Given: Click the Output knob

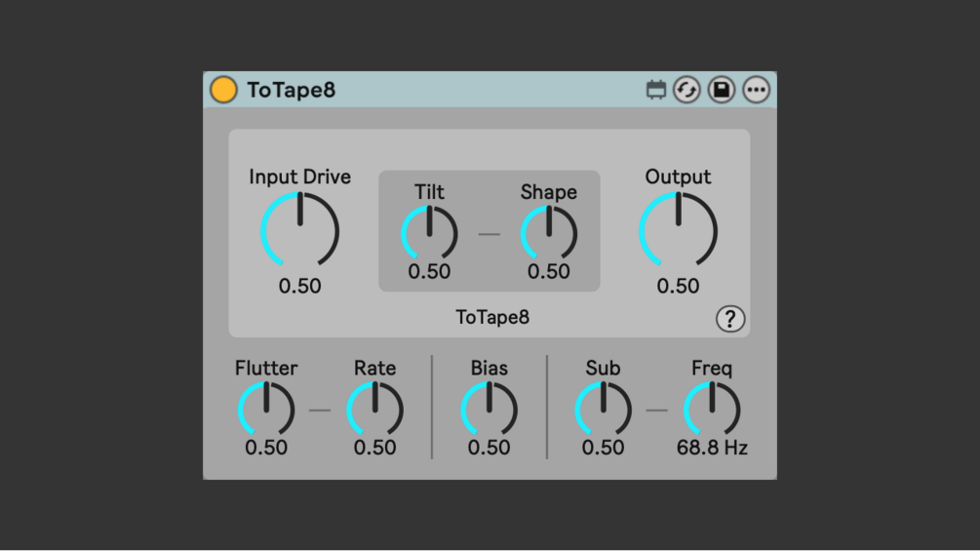Looking at the screenshot, I should point(678,230).
